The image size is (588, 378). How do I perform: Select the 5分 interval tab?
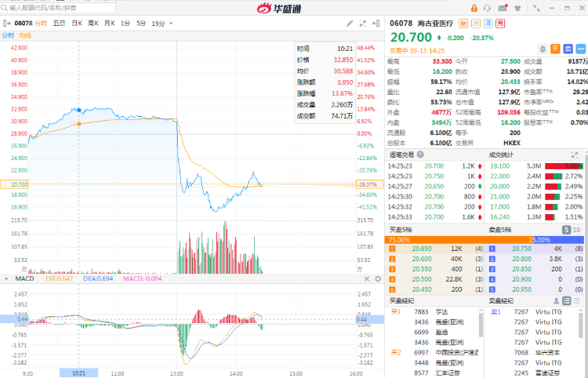click(x=141, y=24)
